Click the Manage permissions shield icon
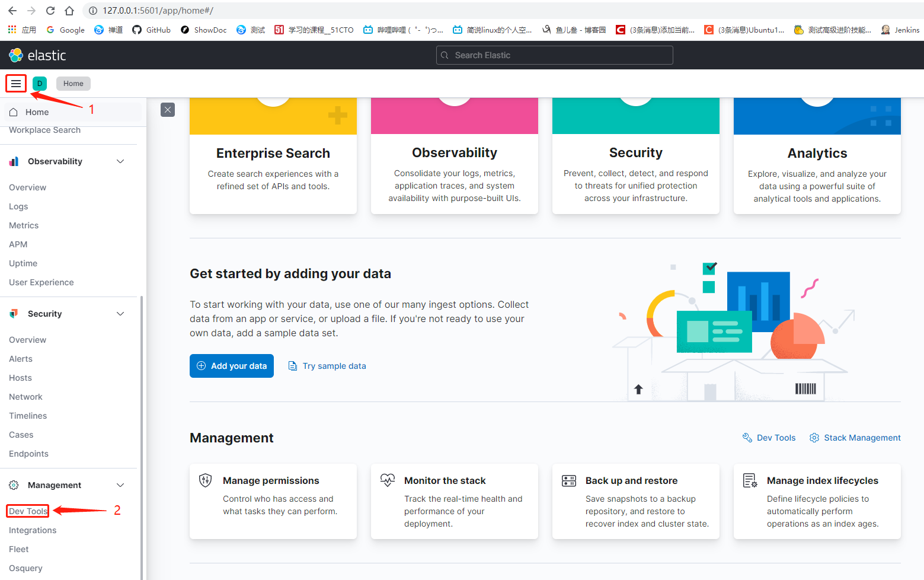 [x=205, y=480]
